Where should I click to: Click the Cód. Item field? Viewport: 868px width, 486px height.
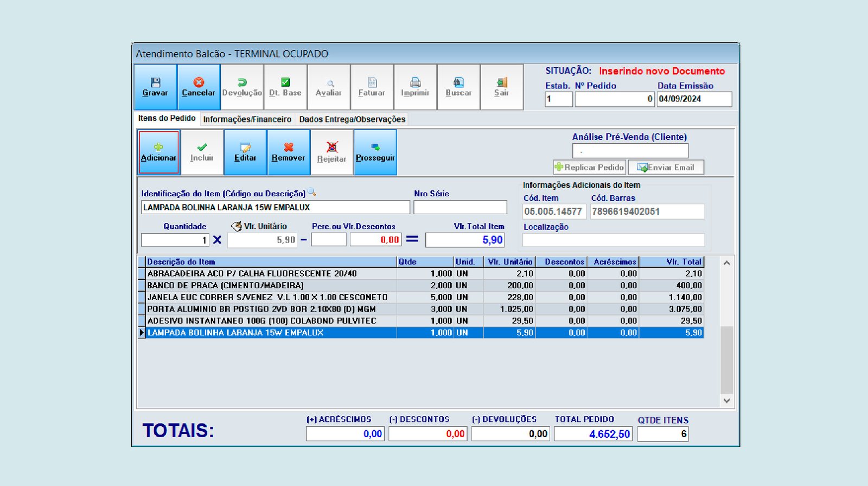(554, 212)
